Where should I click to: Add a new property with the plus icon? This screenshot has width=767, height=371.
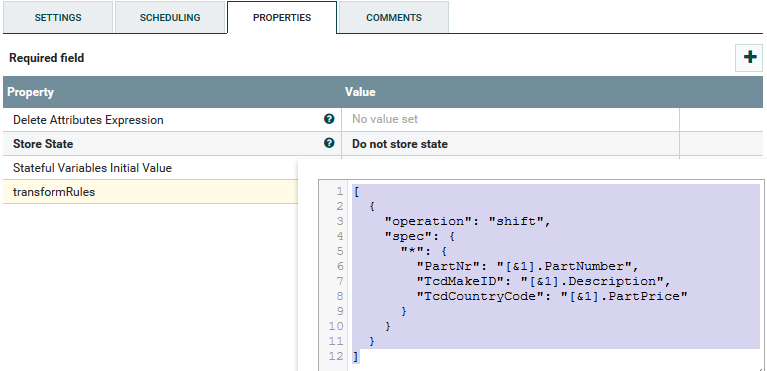tap(749, 57)
